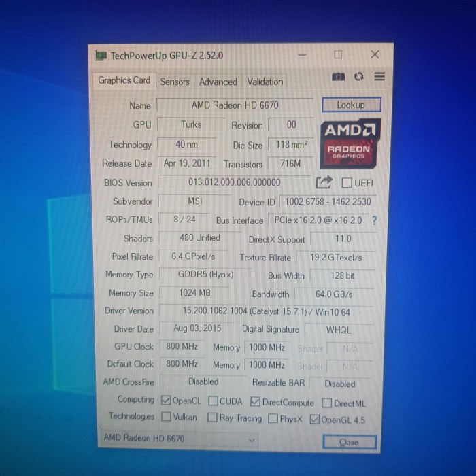Screen dimensions: 476x476
Task: Open the Validation tab
Action: pyautogui.click(x=265, y=82)
